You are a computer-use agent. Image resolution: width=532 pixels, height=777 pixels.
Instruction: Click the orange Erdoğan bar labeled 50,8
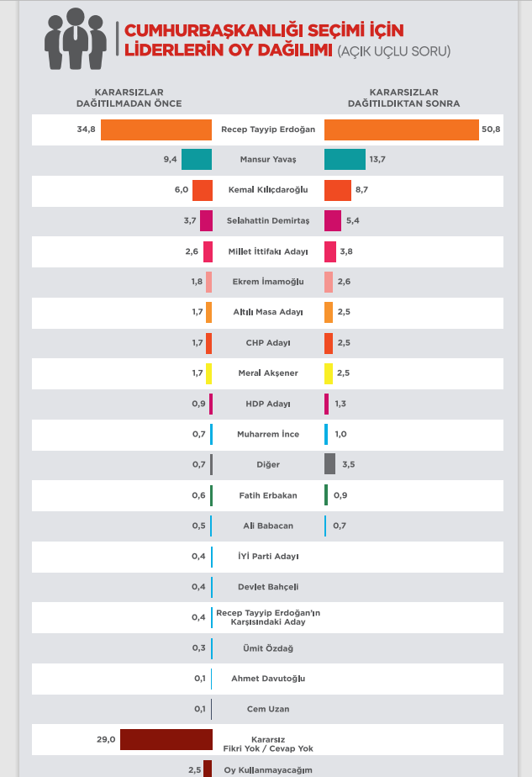[x=401, y=129]
